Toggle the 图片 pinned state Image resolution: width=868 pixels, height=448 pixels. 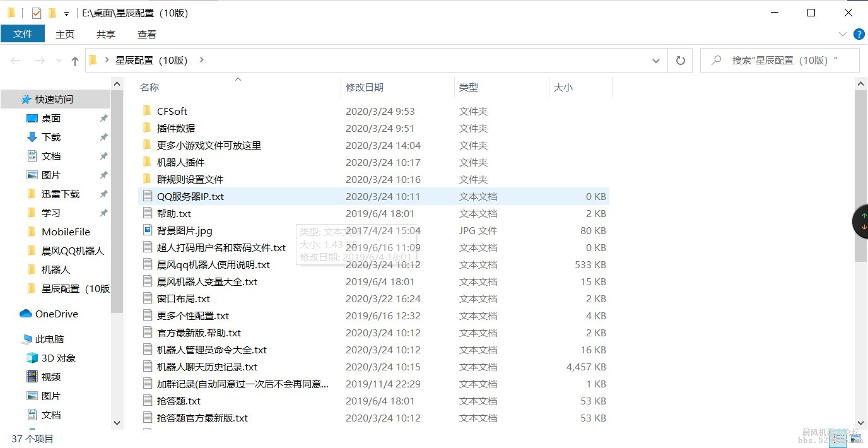[x=105, y=175]
